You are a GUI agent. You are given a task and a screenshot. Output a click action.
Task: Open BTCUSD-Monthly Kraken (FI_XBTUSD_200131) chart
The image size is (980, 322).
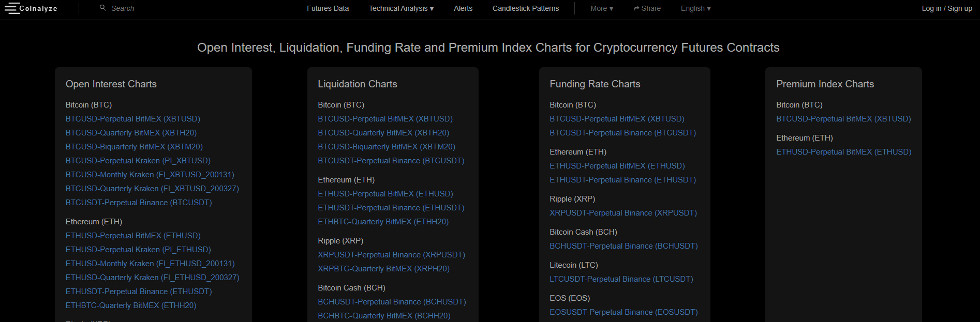click(150, 175)
